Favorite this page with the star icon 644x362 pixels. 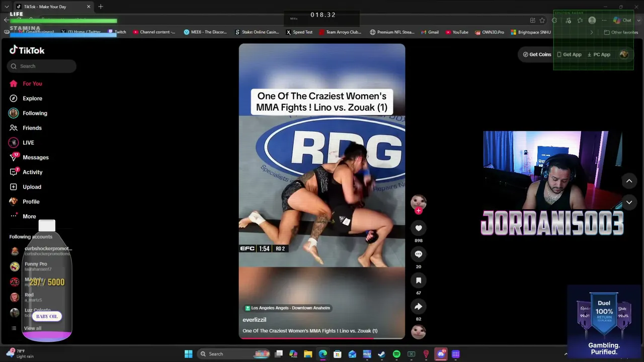click(542, 20)
